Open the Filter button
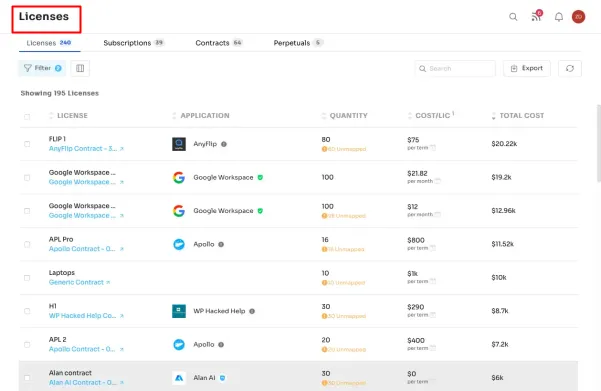This screenshot has height=391, width=601. click(x=42, y=68)
